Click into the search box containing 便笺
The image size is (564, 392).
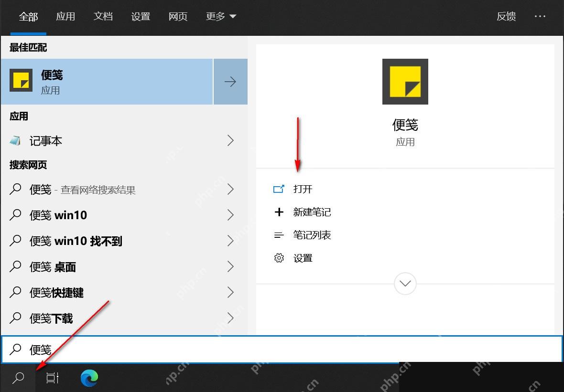click(x=282, y=349)
